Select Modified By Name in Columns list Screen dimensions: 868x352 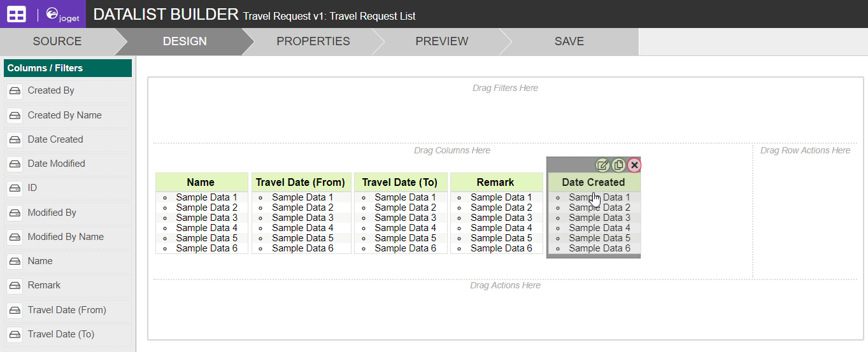pos(66,237)
